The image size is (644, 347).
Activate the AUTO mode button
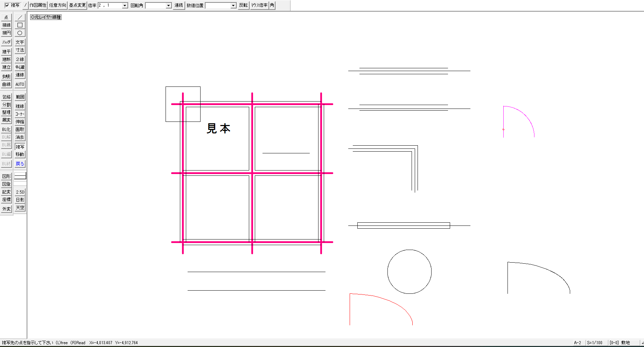coord(20,84)
